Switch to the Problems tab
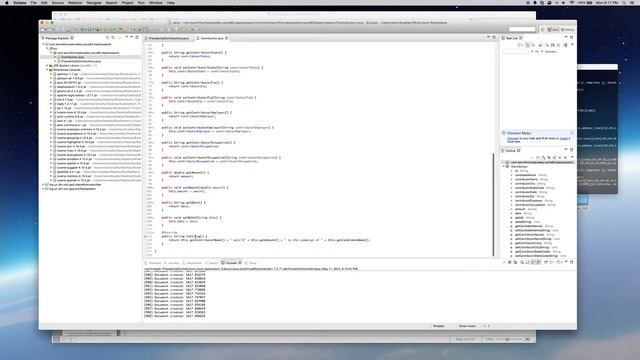 (x=153, y=263)
